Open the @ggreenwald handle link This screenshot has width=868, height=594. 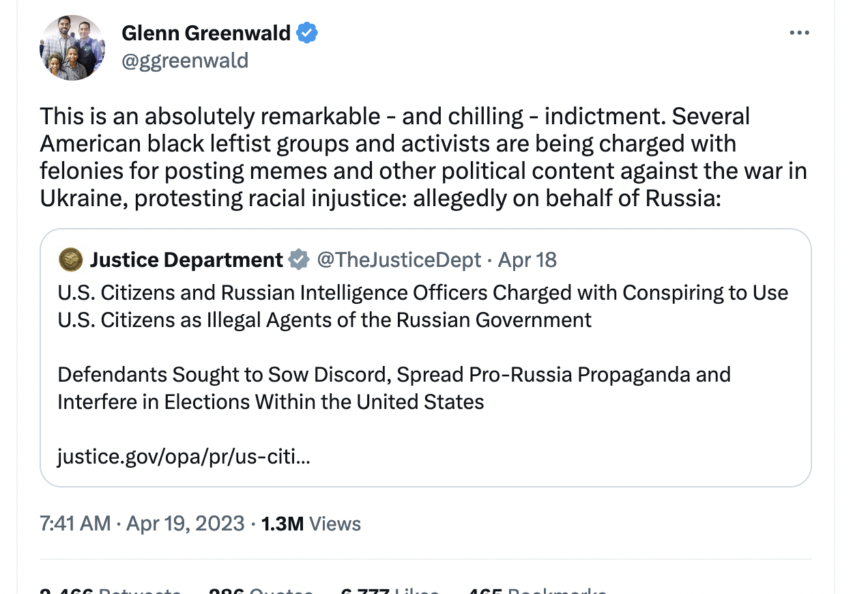pos(185,61)
